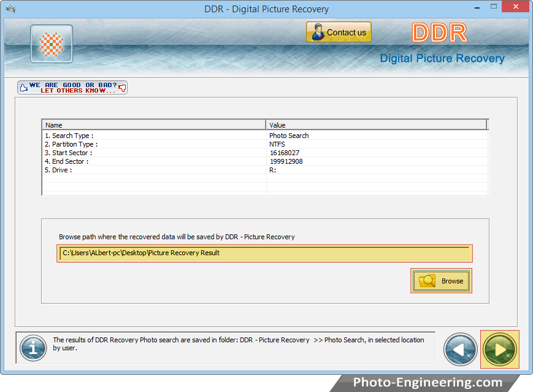
Task: Select the '3. Start Sector :' row
Action: pos(265,153)
